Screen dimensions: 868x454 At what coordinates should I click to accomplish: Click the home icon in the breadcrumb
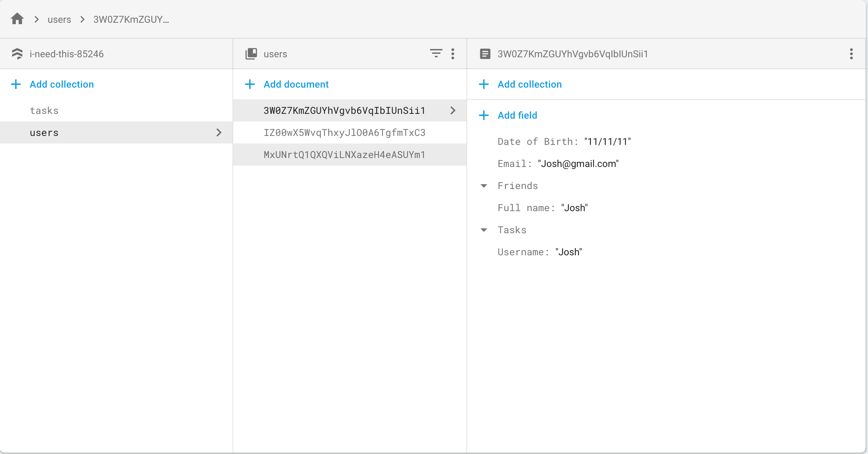click(x=17, y=19)
